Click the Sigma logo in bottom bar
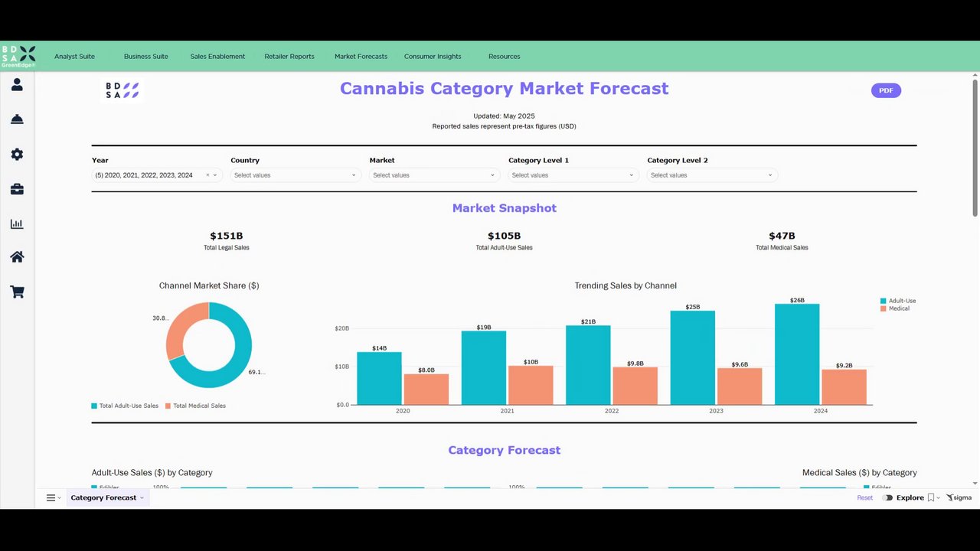Image resolution: width=980 pixels, height=551 pixels. click(959, 497)
